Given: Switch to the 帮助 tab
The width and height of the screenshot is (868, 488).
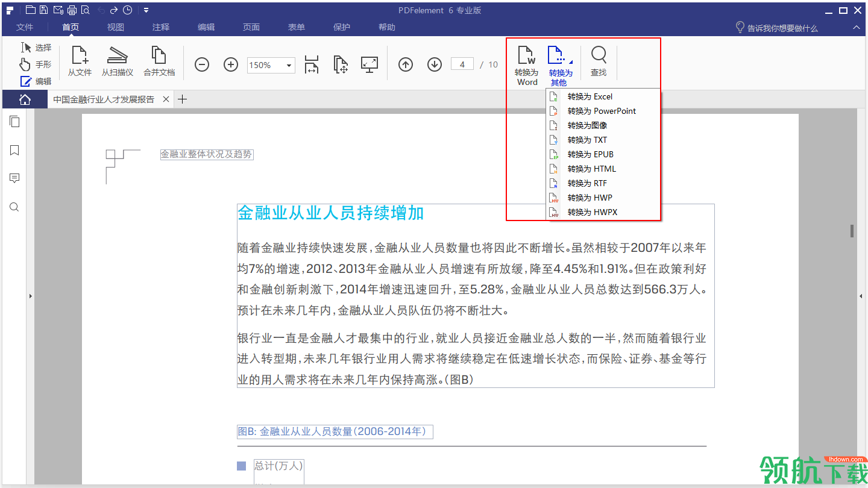Looking at the screenshot, I should 387,27.
